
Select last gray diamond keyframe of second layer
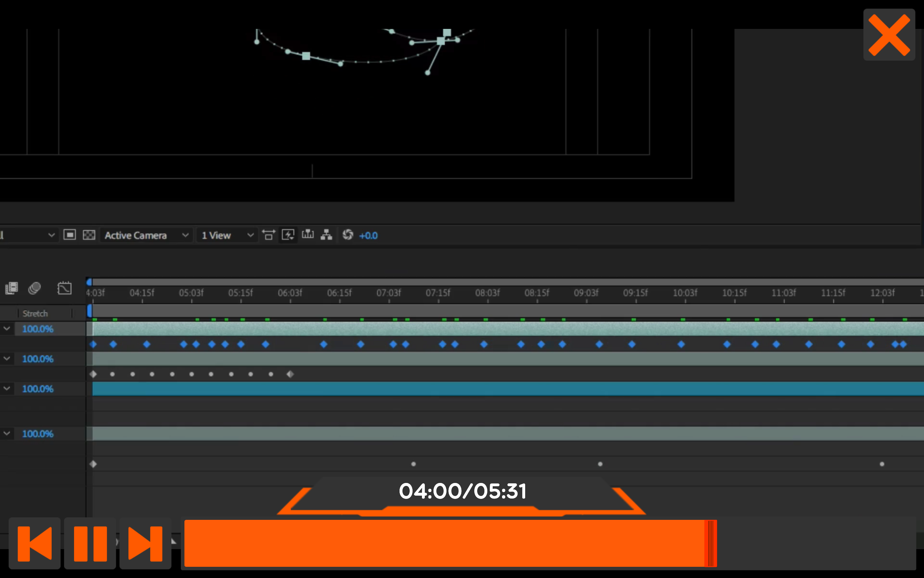[290, 374]
